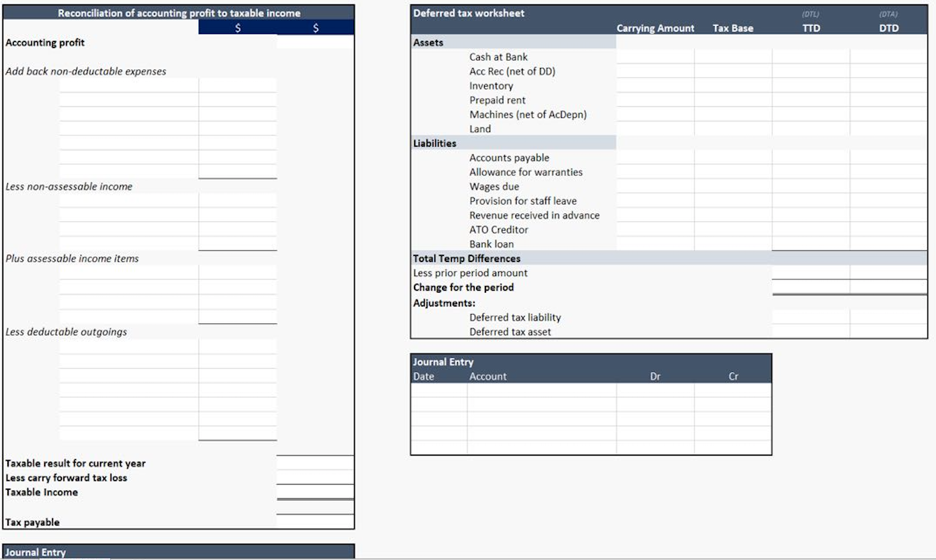936x560 pixels.
Task: Click the Journal Entry heading below Tax payable
Action: [35, 553]
